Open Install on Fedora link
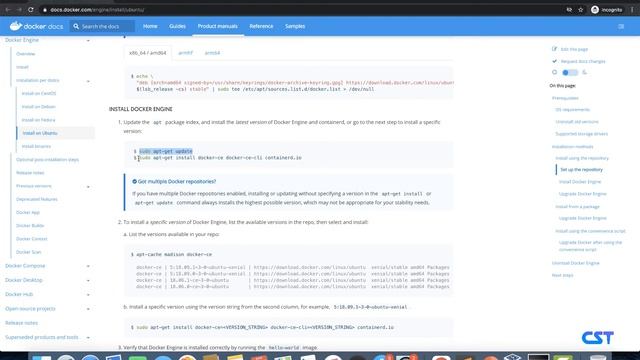This screenshot has height=360, width=640. click(38, 120)
